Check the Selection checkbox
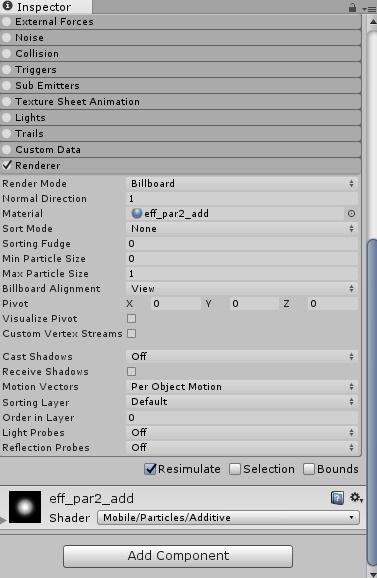The height and width of the screenshot is (578, 377). [x=235, y=469]
